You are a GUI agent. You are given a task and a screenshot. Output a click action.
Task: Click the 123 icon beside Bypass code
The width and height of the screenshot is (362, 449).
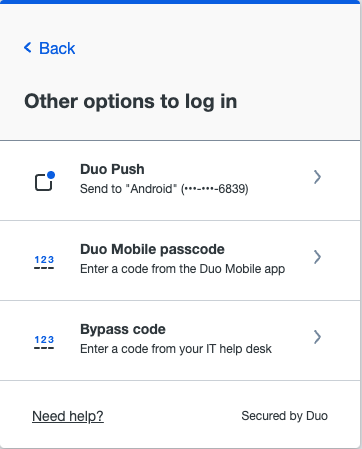click(44, 342)
